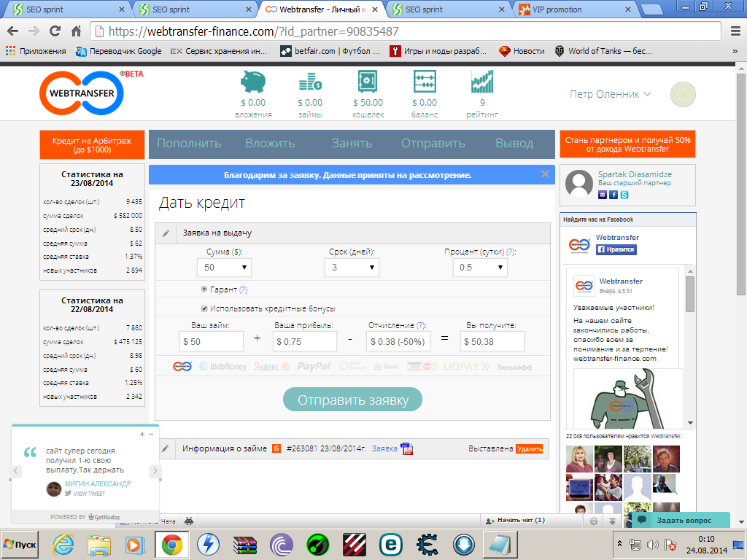Open partner's Skype icon
Viewport: 747px width, 560px height.
pos(624,194)
